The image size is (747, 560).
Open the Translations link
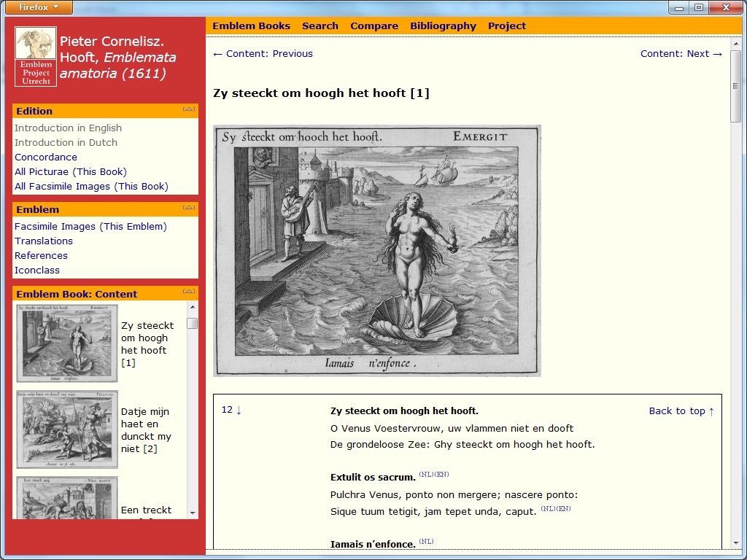(x=43, y=241)
